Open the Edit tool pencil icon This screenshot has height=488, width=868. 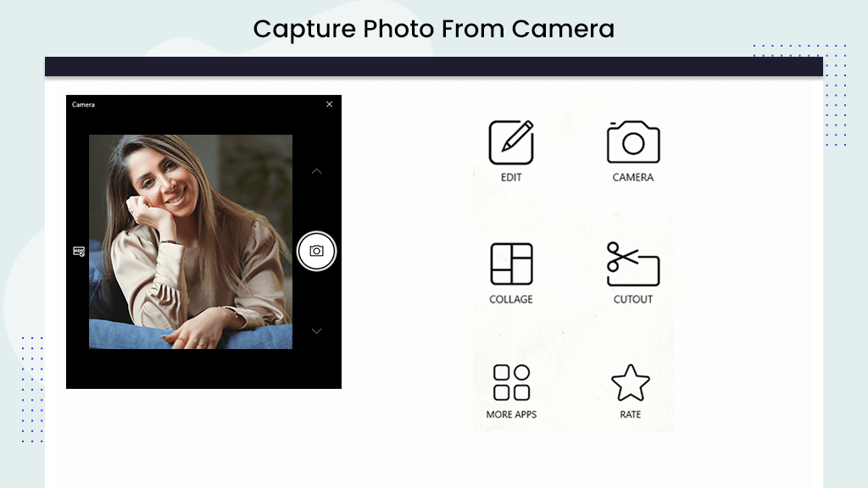click(511, 142)
